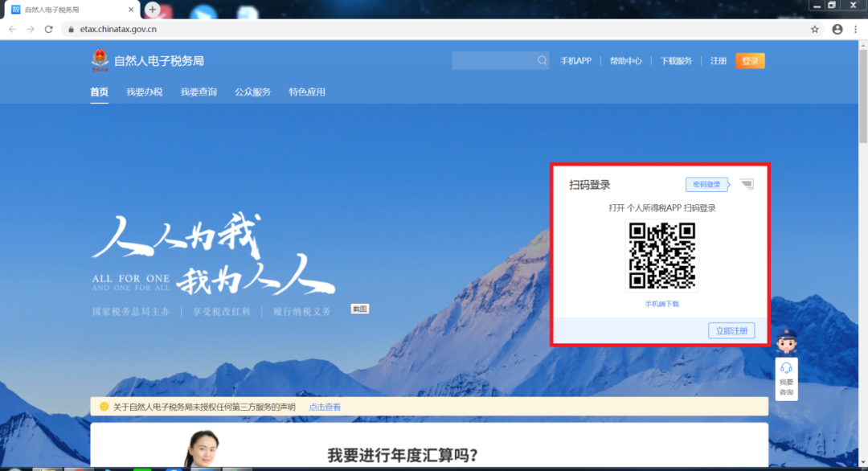Switch to 密码登录 mode

coord(707,184)
